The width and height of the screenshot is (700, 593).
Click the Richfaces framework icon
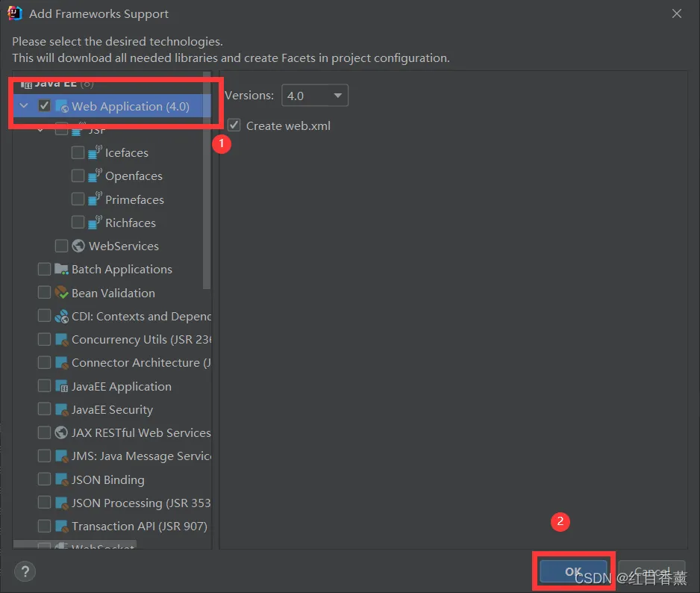pos(95,222)
